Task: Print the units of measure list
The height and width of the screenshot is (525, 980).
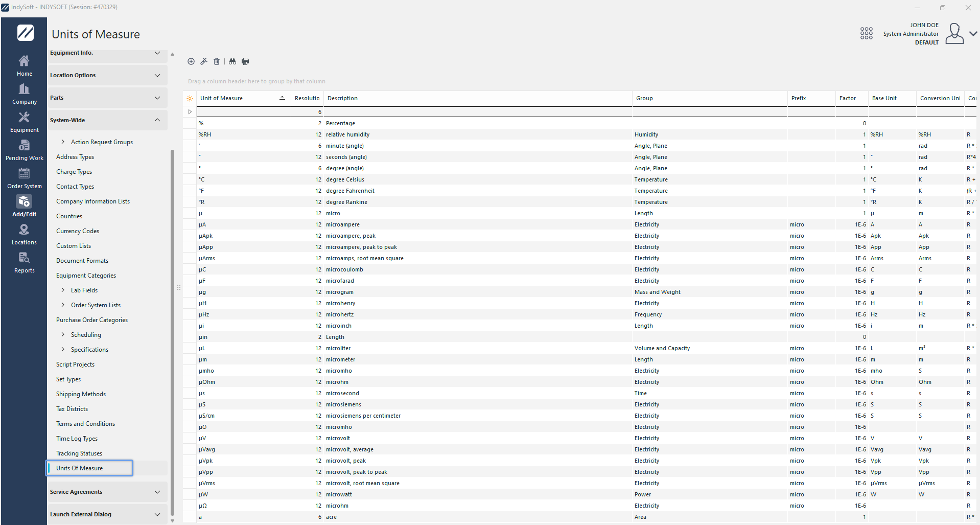Action: [245, 61]
